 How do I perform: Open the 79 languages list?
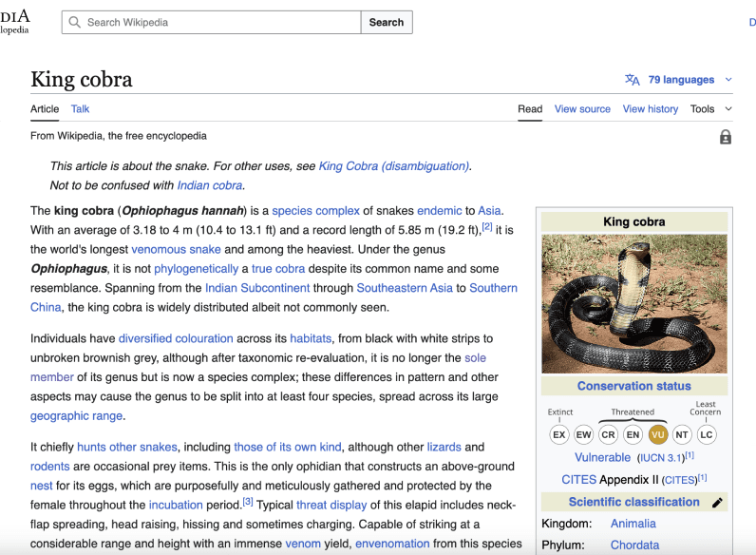click(681, 80)
